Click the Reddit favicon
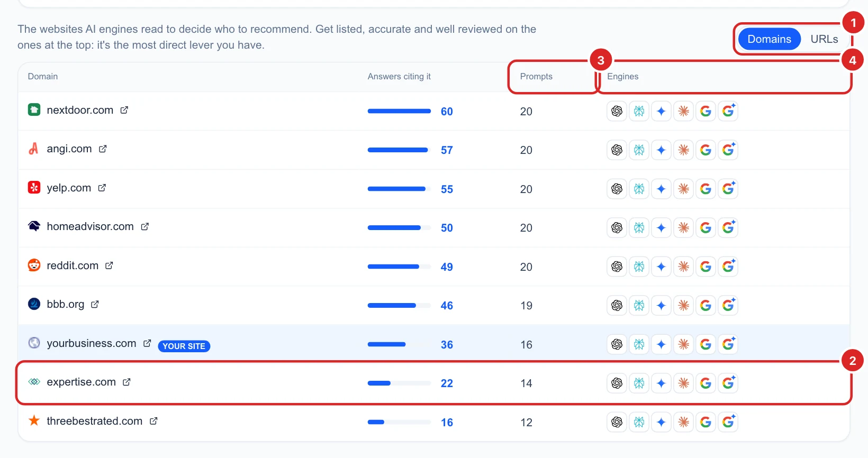The width and height of the screenshot is (868, 458). point(34,265)
